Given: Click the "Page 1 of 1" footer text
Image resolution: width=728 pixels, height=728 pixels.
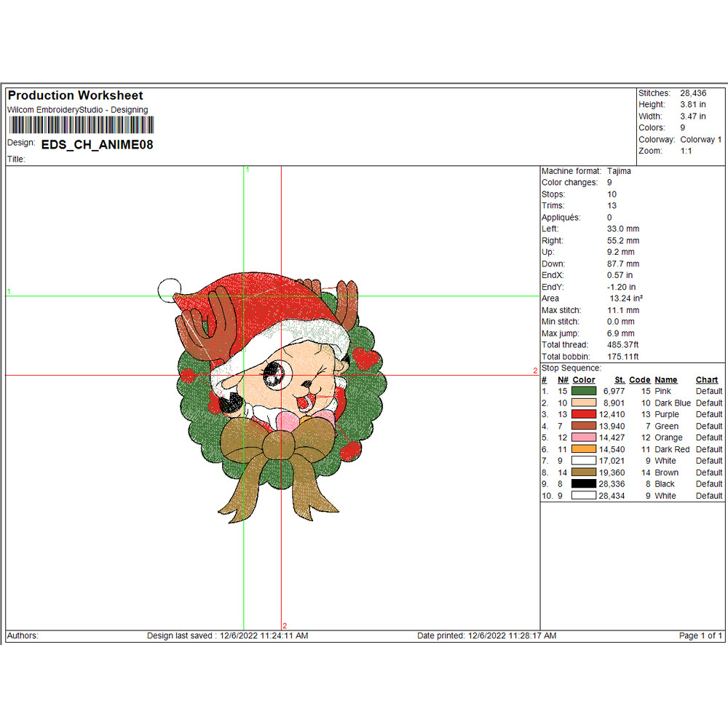Looking at the screenshot, I should pyautogui.click(x=700, y=636).
